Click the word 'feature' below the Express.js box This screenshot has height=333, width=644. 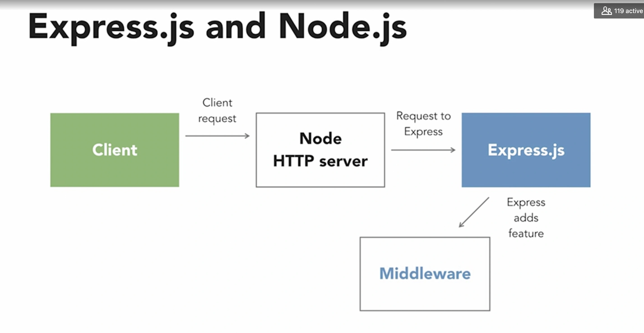pyautogui.click(x=526, y=233)
